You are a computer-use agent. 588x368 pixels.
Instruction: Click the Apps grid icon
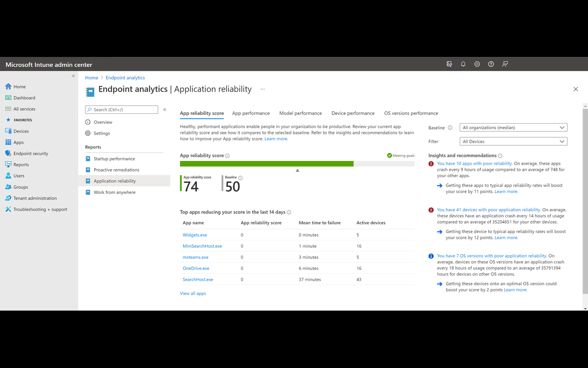coord(8,142)
